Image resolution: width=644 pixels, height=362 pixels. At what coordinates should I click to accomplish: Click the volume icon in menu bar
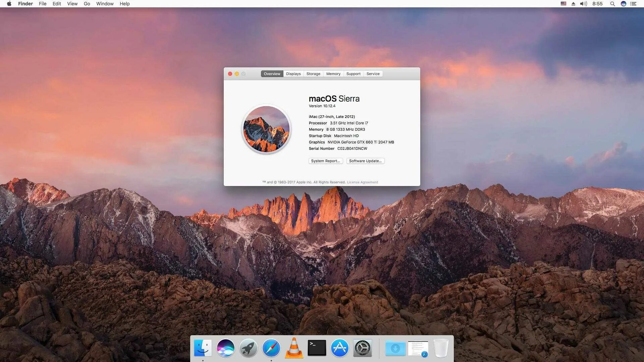584,4
